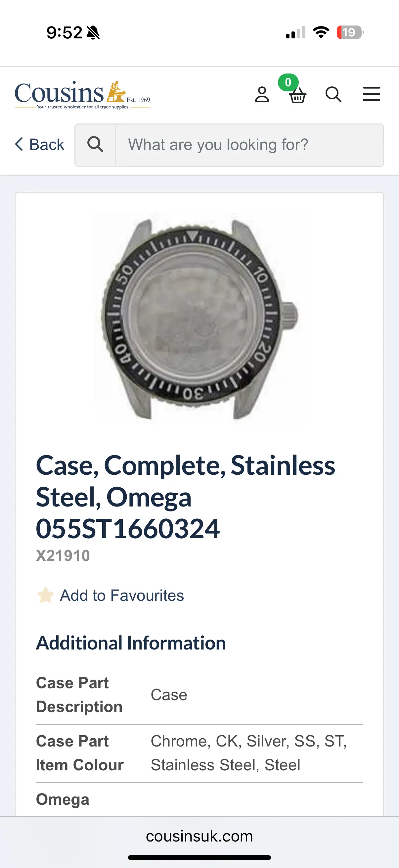Viewport: 399px width, 868px height.
Task: Tap the X21910 product code
Action: pos(63,556)
